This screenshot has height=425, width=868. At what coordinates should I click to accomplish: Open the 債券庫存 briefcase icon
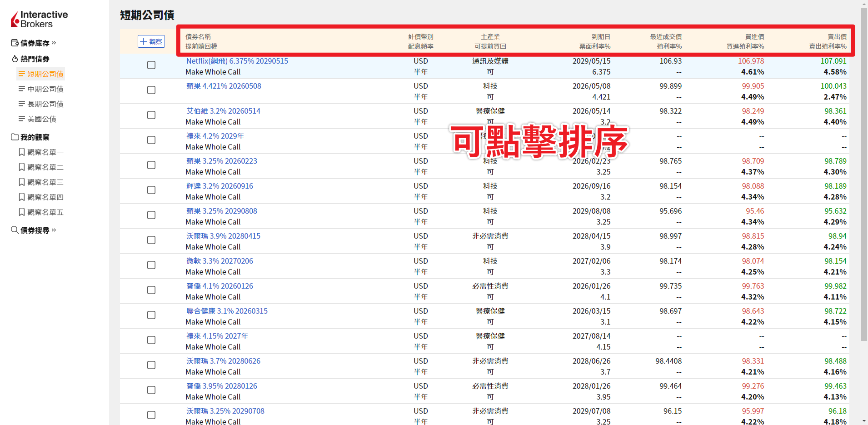(15, 43)
